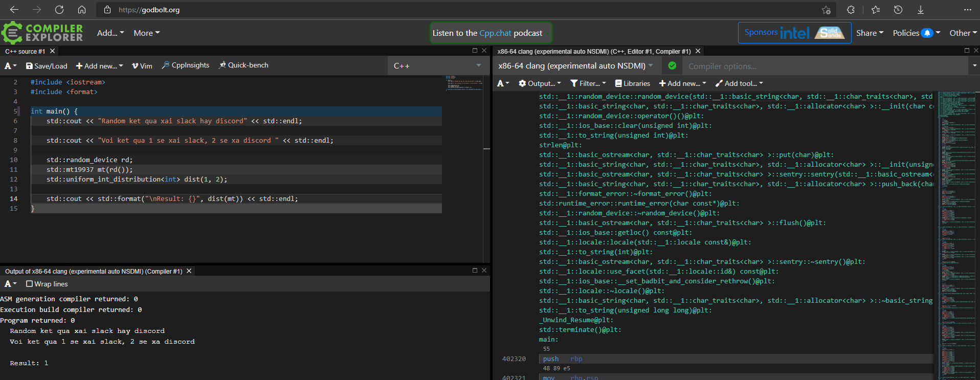Open Output... gear dropdown
The image size is (980, 380).
(540, 83)
